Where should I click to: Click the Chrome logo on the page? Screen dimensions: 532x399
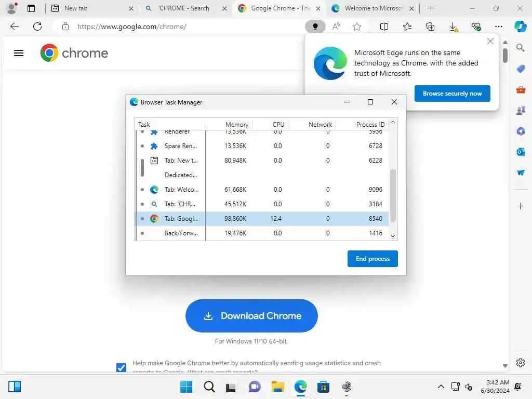tap(74, 53)
